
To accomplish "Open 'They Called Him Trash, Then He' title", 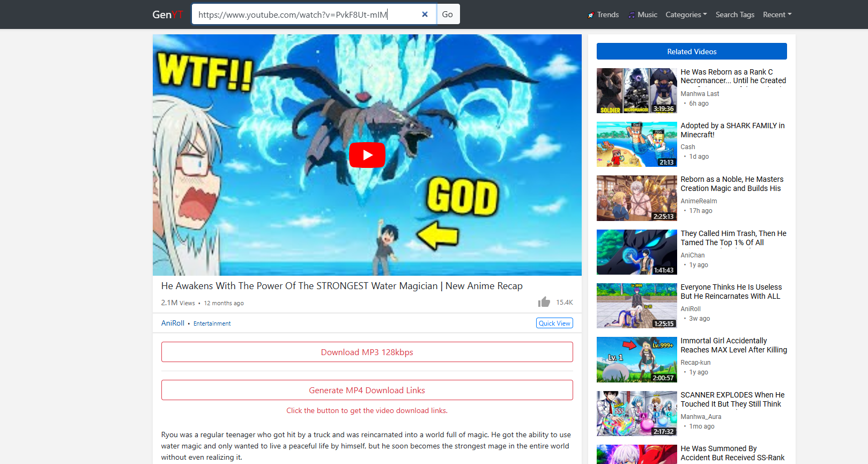I will pos(733,238).
